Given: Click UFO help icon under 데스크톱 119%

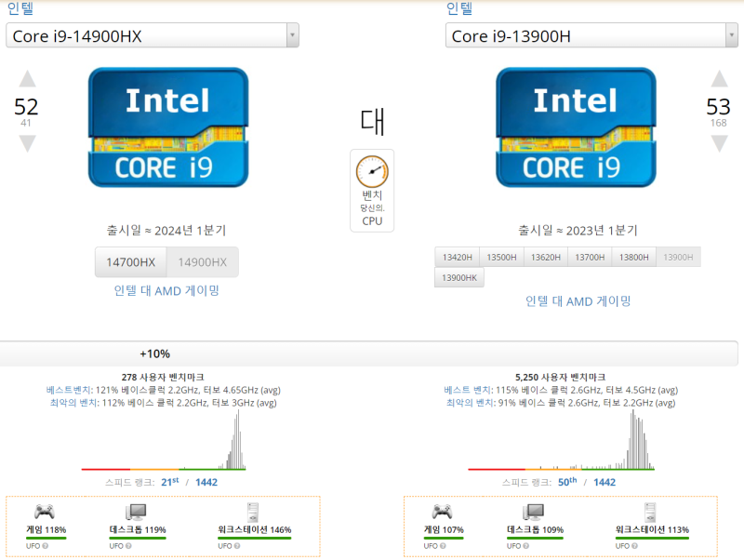Looking at the screenshot, I should (128, 546).
